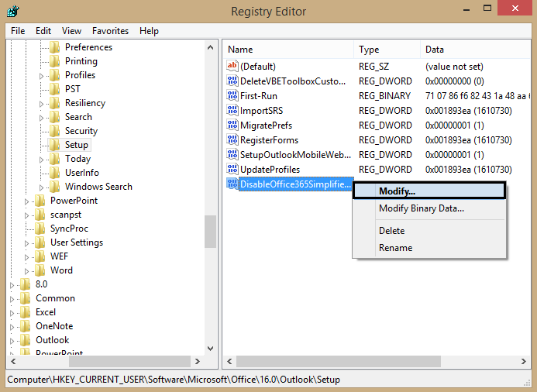This screenshot has width=537, height=392.
Task: Click the Setup folder icon
Action: click(x=55, y=145)
